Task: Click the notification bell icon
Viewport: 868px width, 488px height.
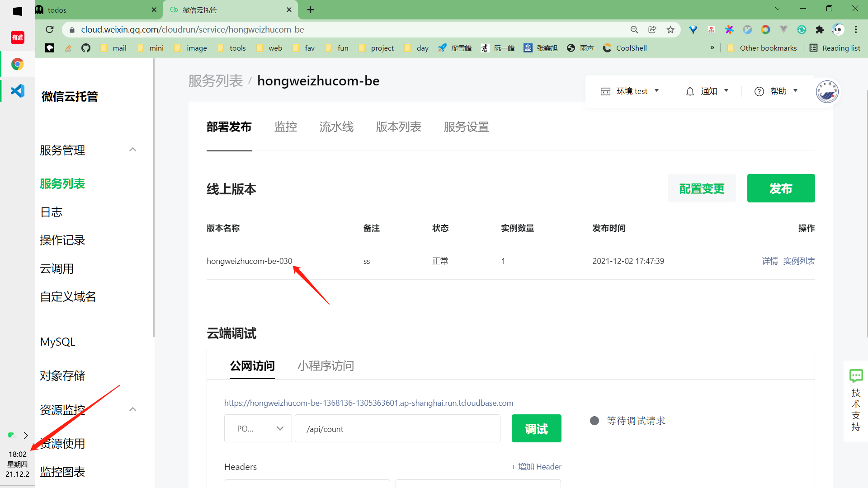Action: [690, 91]
